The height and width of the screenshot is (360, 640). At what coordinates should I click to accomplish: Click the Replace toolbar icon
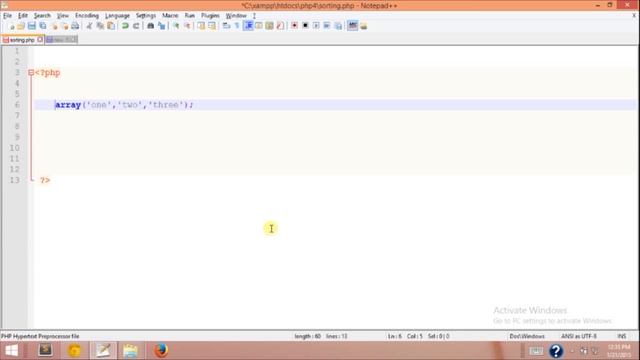tap(161, 26)
